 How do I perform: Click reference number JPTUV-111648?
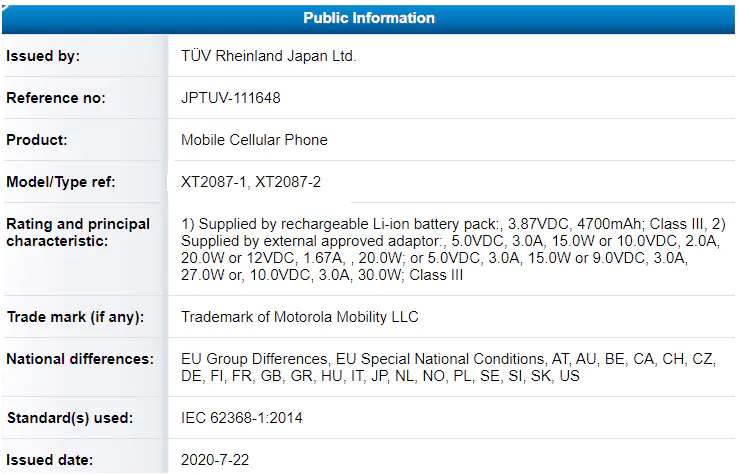point(230,98)
